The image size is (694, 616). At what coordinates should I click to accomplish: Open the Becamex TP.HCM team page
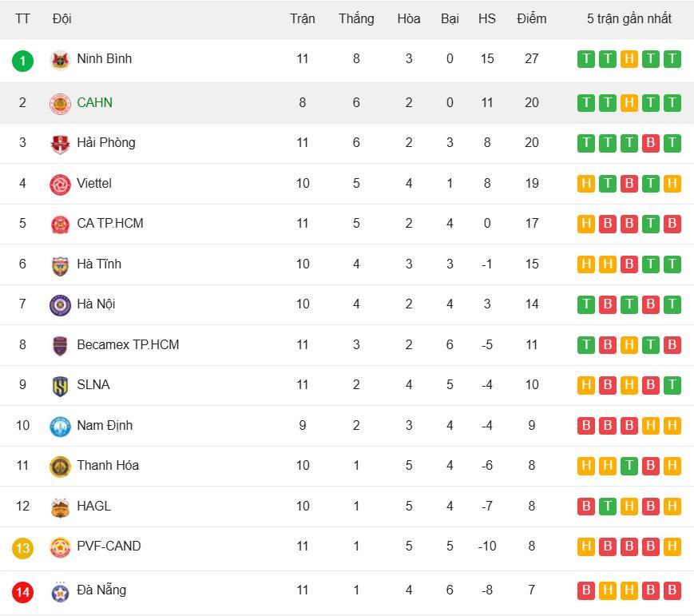[x=128, y=344]
